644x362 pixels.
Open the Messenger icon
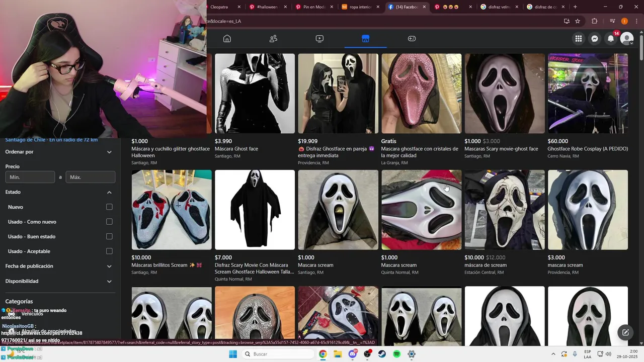595,39
